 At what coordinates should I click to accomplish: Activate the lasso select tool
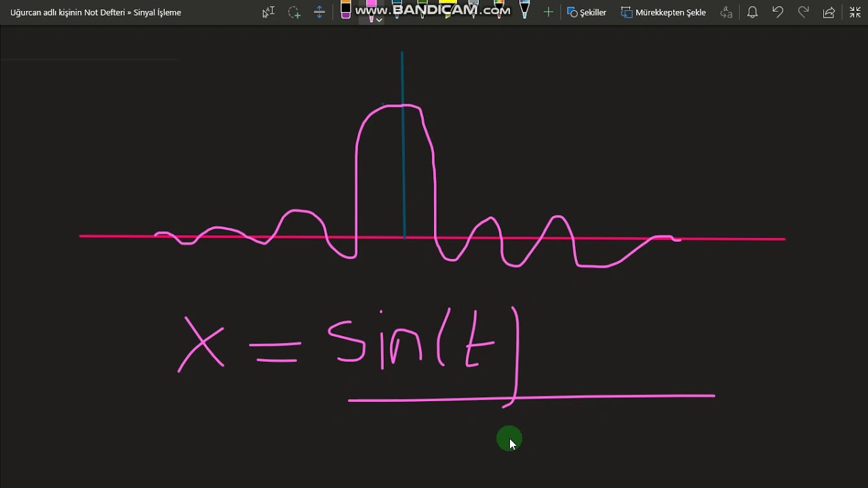click(x=294, y=12)
